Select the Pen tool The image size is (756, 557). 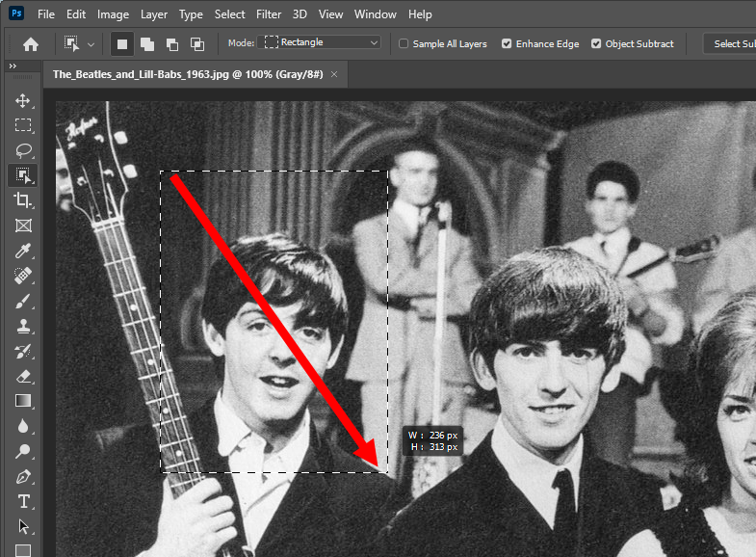[23, 476]
